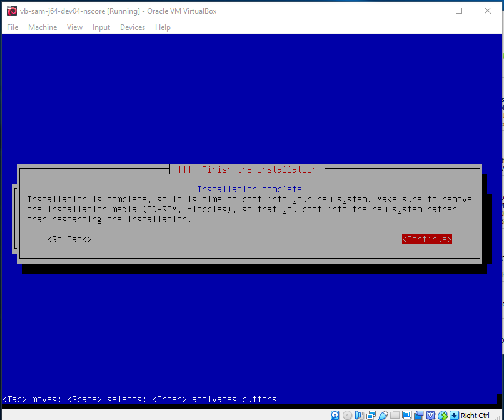Open the View menu
The image size is (504, 420).
pyautogui.click(x=74, y=27)
